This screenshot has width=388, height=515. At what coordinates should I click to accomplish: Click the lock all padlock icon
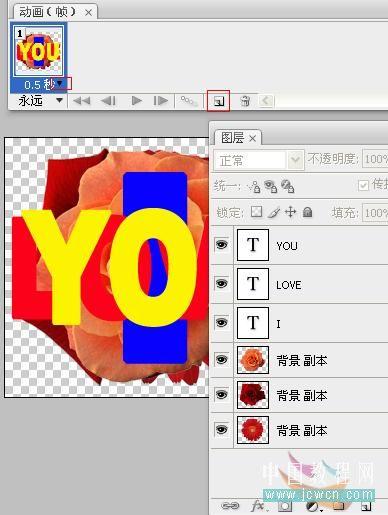click(x=307, y=212)
